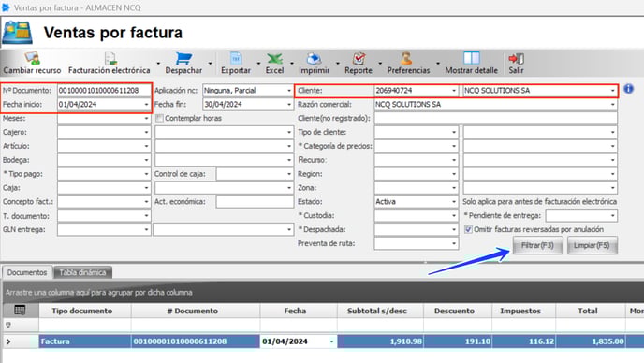
Task: Open Estado dropdown showing Activa
Action: [454, 202]
